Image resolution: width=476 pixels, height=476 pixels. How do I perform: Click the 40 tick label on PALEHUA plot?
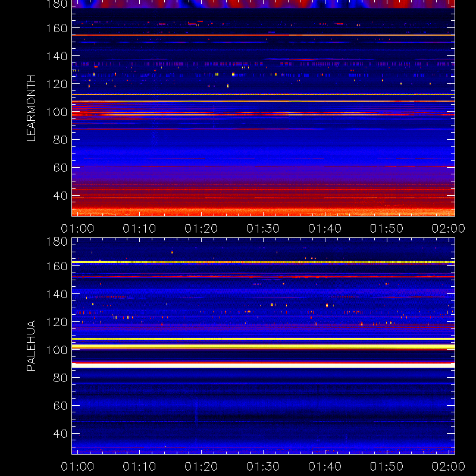[60, 434]
